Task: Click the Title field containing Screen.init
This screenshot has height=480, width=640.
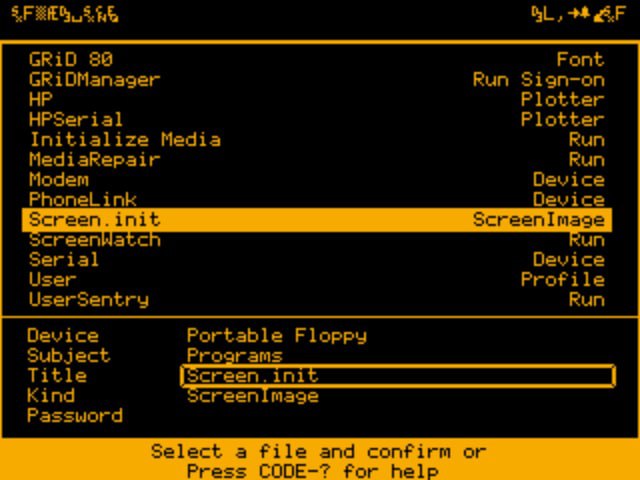Action: (x=398, y=376)
